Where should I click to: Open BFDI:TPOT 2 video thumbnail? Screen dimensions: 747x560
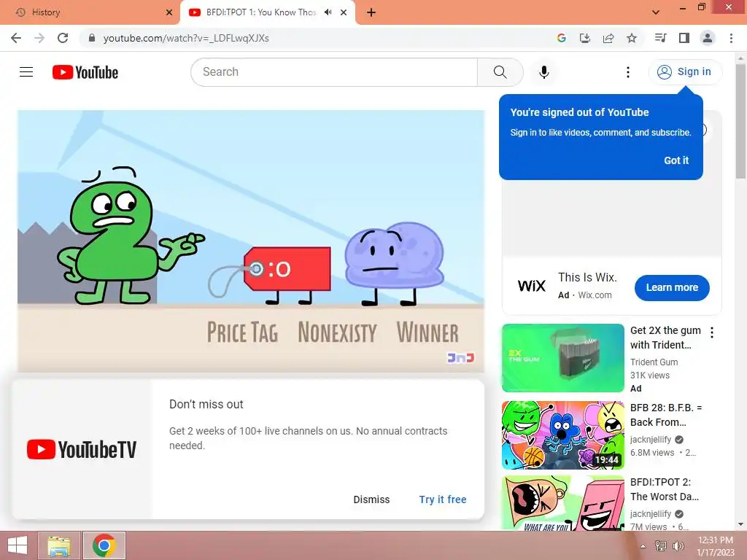coord(562,503)
